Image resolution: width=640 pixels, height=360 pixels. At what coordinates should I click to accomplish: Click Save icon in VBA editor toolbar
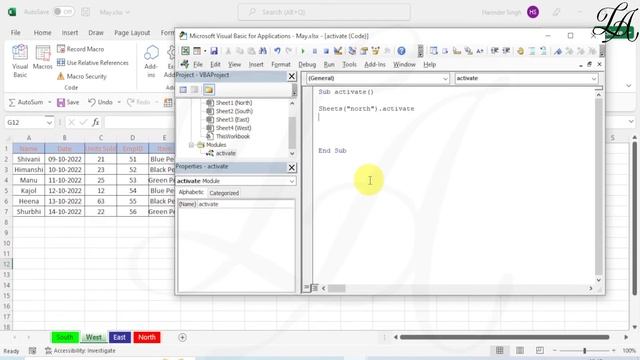[x=214, y=51]
